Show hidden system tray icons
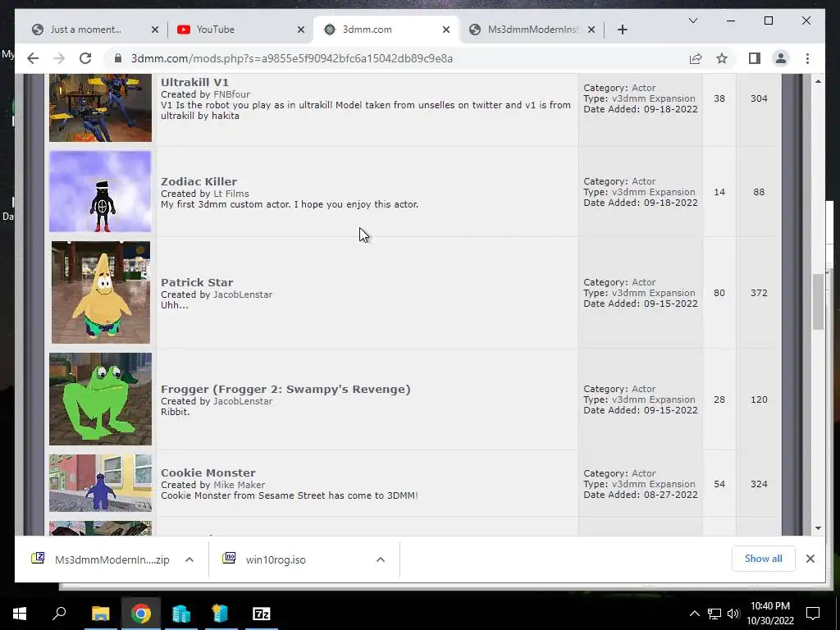This screenshot has height=630, width=840. 694,614
